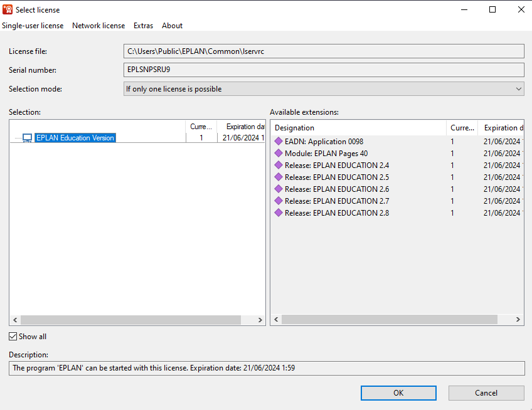Click the Serial number field
The width and height of the screenshot is (532, 410).
point(324,70)
